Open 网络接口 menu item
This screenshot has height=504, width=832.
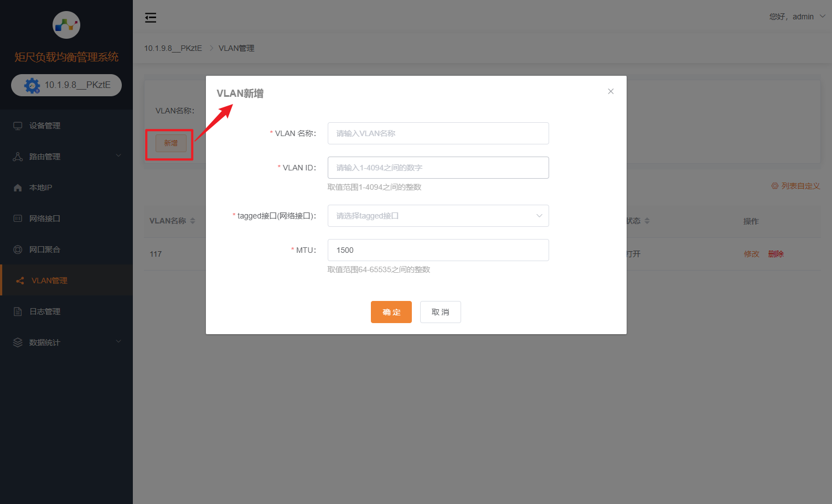tap(45, 219)
